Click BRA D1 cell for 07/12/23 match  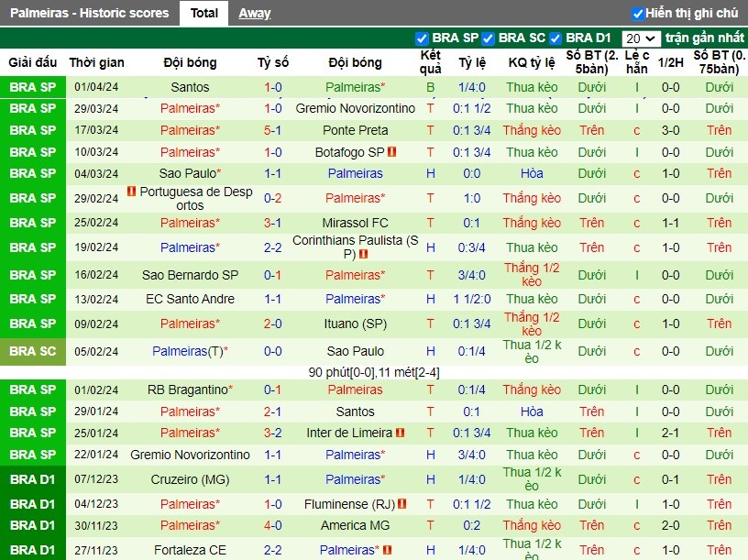point(33,479)
